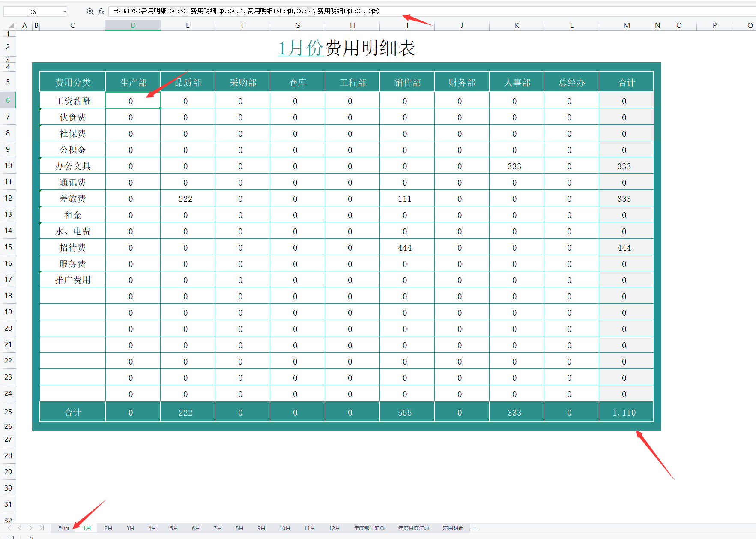
Task: Select column D header
Action: click(133, 25)
